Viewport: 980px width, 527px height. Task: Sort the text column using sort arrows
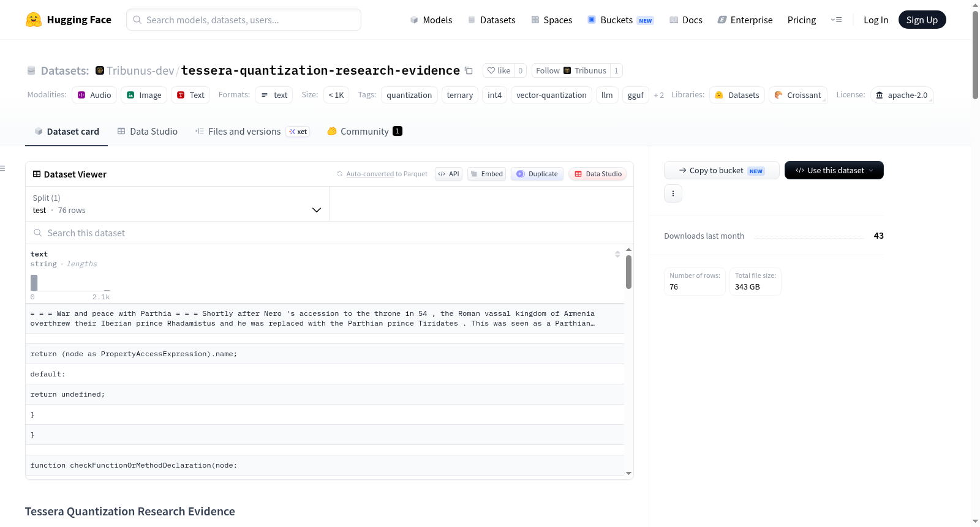pyautogui.click(x=617, y=254)
